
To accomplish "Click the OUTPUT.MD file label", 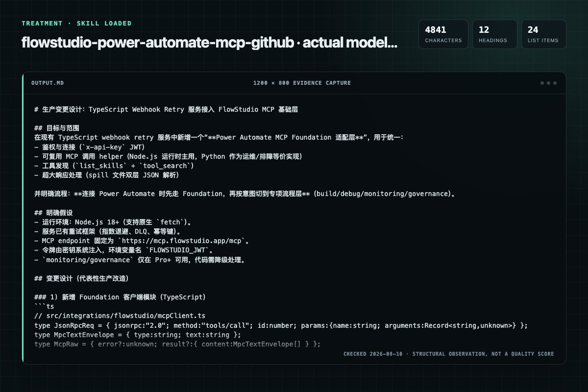I will [x=48, y=83].
